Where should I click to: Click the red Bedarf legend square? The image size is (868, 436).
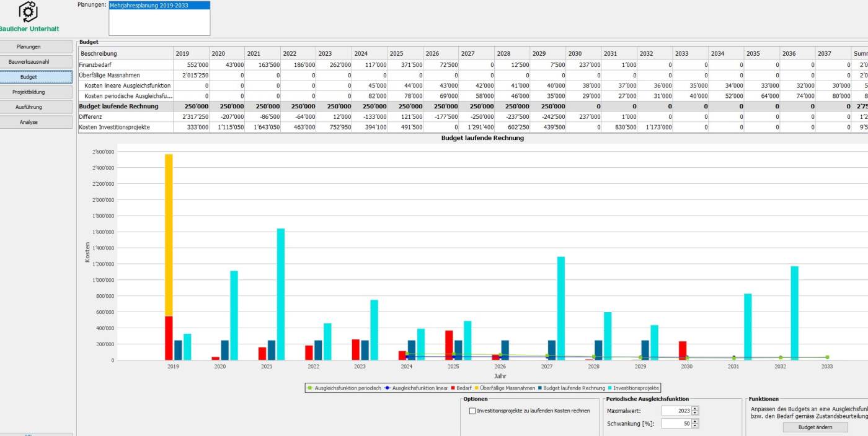[x=452, y=388]
